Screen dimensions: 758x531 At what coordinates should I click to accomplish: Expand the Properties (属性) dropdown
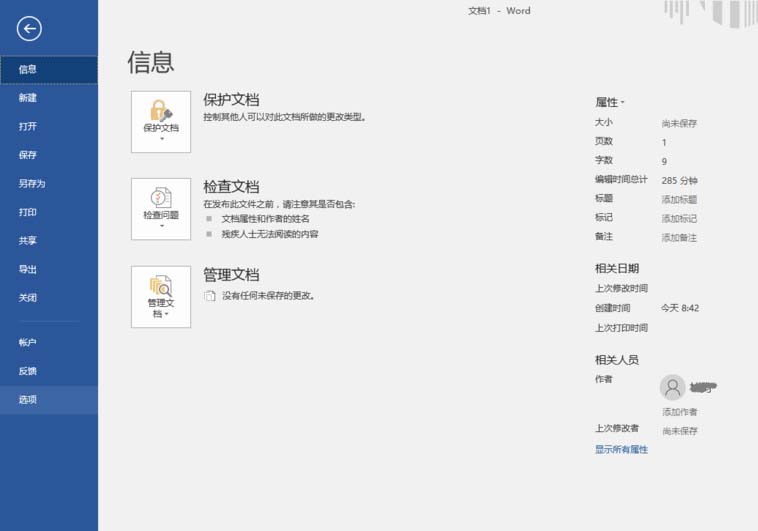610,102
